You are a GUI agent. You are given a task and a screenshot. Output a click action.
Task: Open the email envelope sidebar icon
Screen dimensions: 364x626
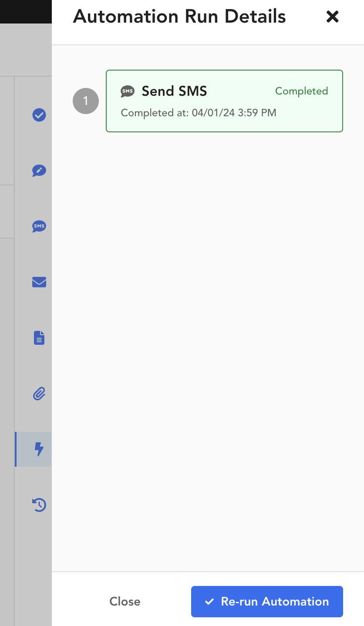pos(39,282)
